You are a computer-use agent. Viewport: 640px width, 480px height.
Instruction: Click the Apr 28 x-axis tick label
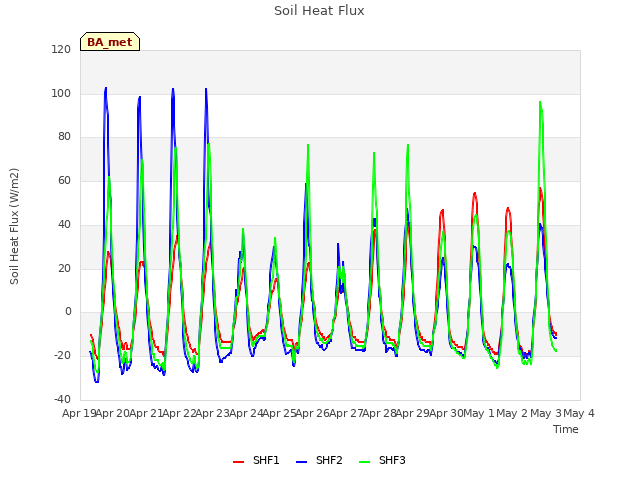[x=380, y=413]
